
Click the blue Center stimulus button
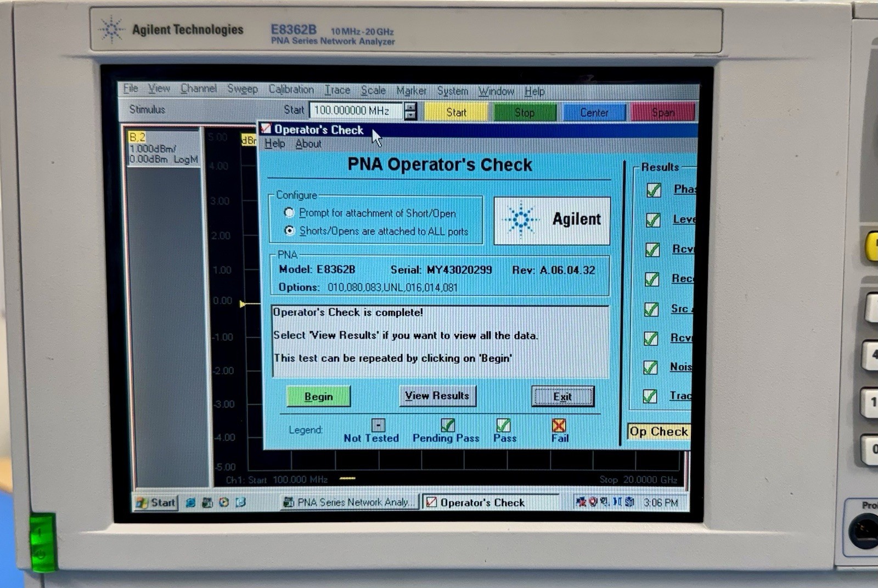594,112
